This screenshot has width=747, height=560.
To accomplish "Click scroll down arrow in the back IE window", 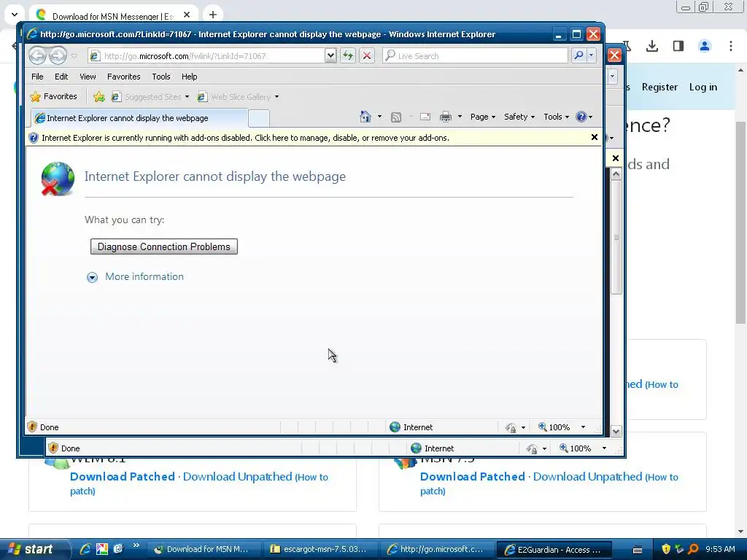I will pyautogui.click(x=616, y=432).
